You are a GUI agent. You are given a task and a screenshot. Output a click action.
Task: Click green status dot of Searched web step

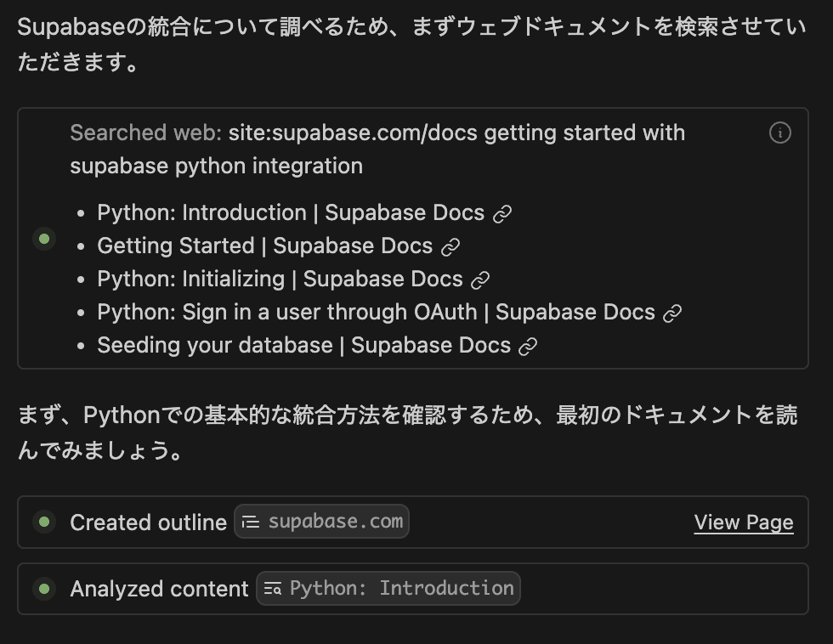43,239
